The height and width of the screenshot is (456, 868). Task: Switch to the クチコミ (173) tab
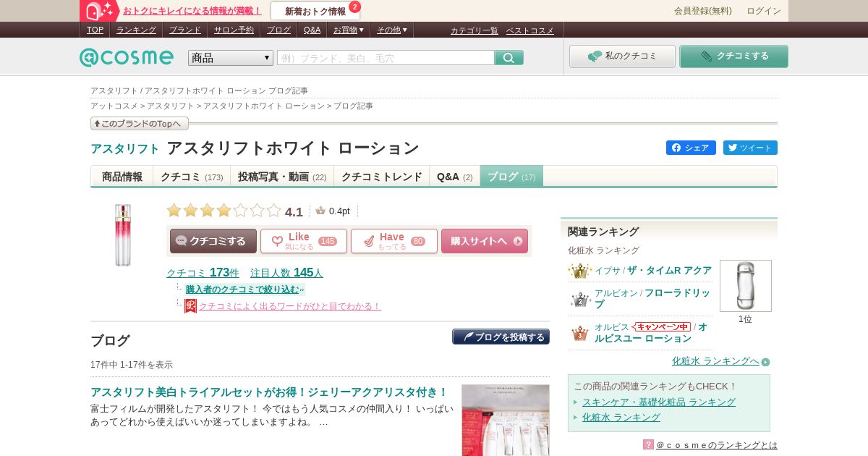click(x=192, y=177)
